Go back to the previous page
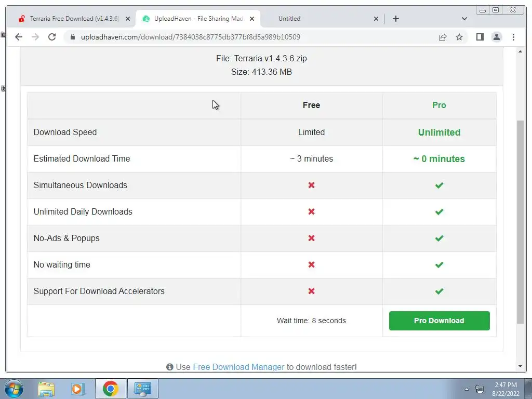532x399 pixels. point(19,37)
